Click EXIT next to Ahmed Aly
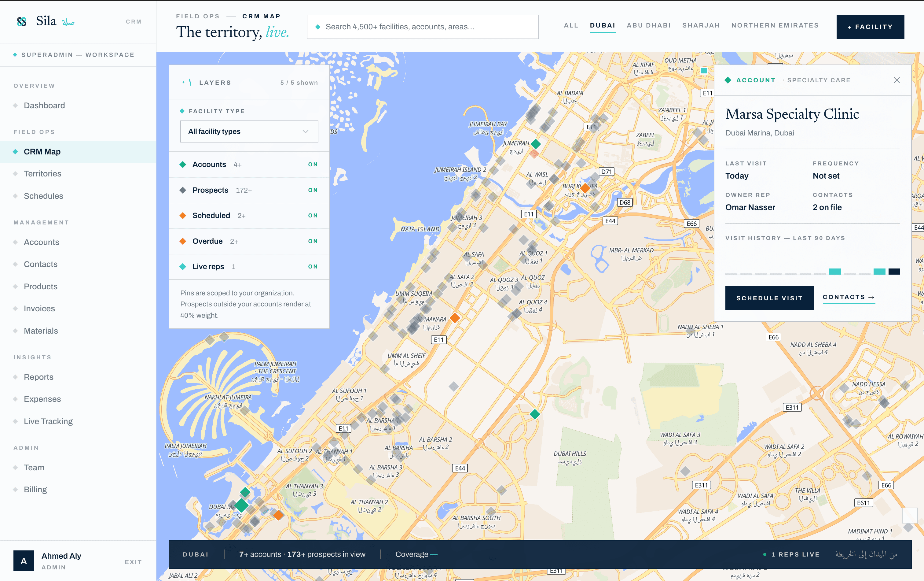Viewport: 924px width, 581px height. point(133,562)
